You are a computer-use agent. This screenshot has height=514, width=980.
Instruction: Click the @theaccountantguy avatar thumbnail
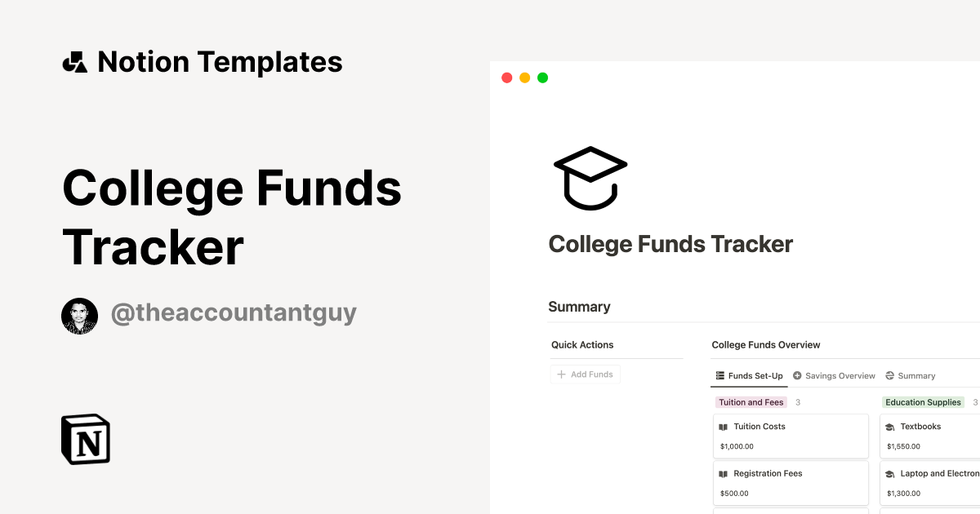coord(79,315)
